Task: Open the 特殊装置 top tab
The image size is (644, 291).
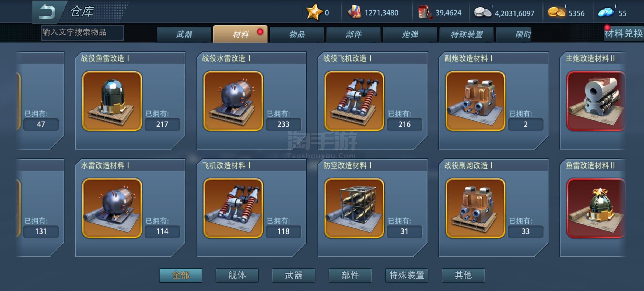Action: click(x=467, y=34)
